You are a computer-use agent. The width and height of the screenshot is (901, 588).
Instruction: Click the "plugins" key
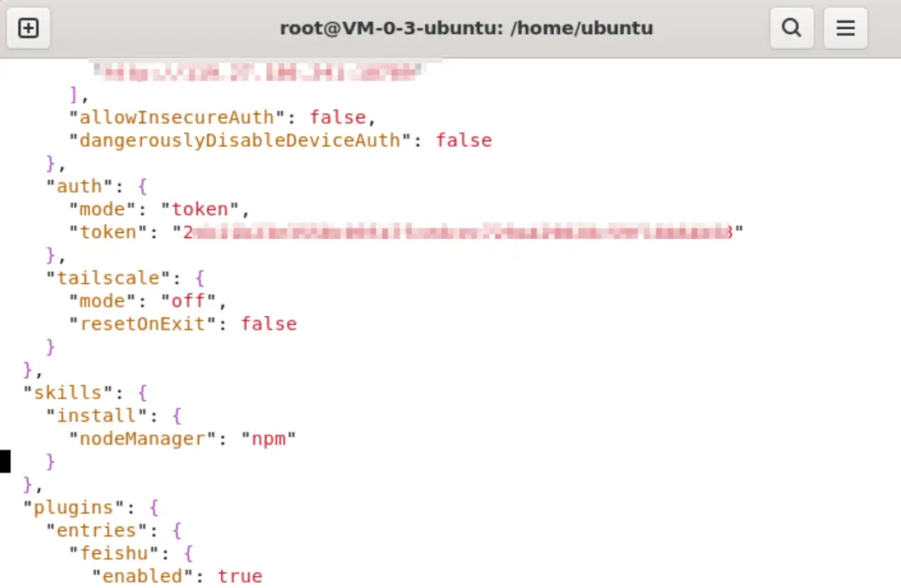pyautogui.click(x=74, y=507)
